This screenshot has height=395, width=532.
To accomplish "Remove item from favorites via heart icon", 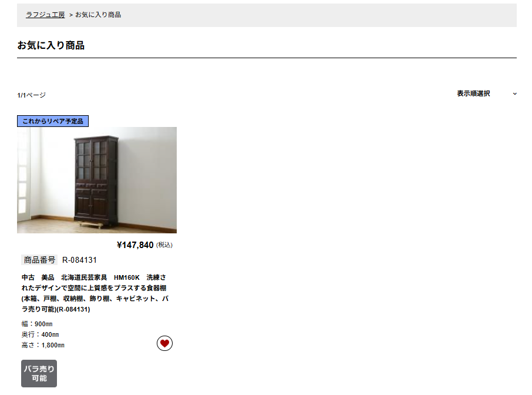I will coord(164,343).
